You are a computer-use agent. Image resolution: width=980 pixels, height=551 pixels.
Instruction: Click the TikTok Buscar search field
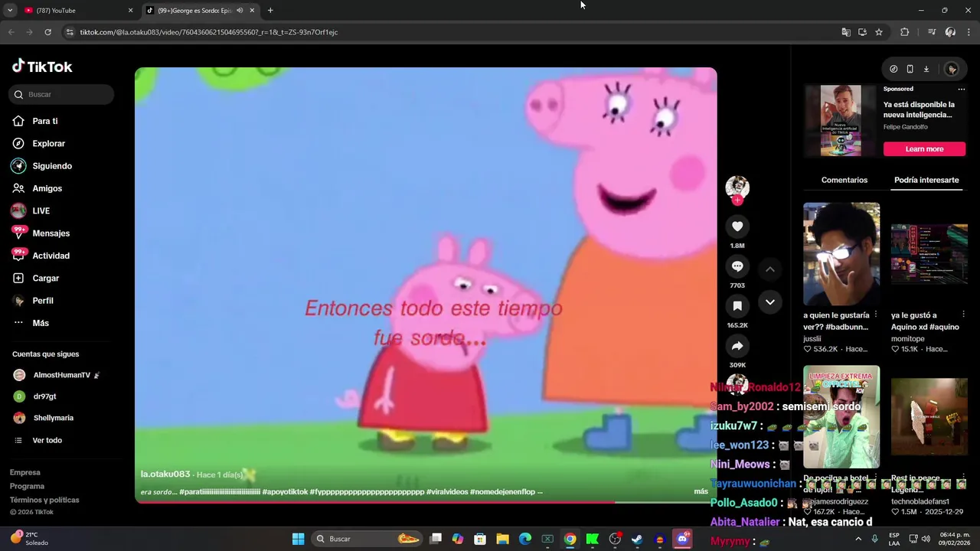tap(61, 94)
